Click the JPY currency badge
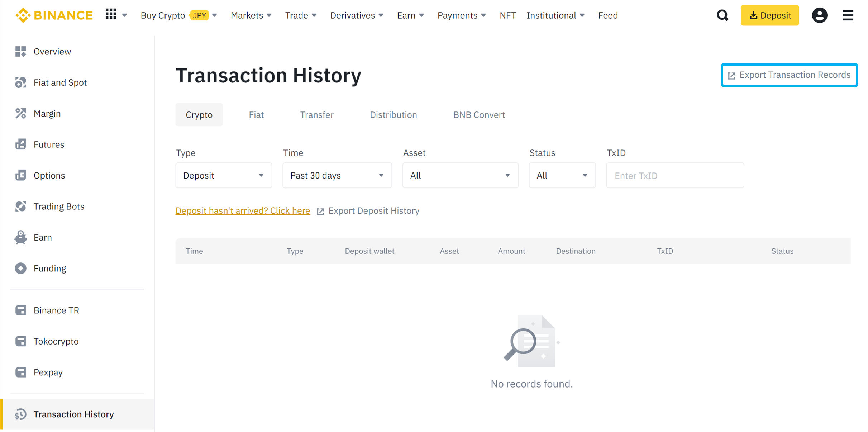The image size is (868, 432). [x=199, y=15]
